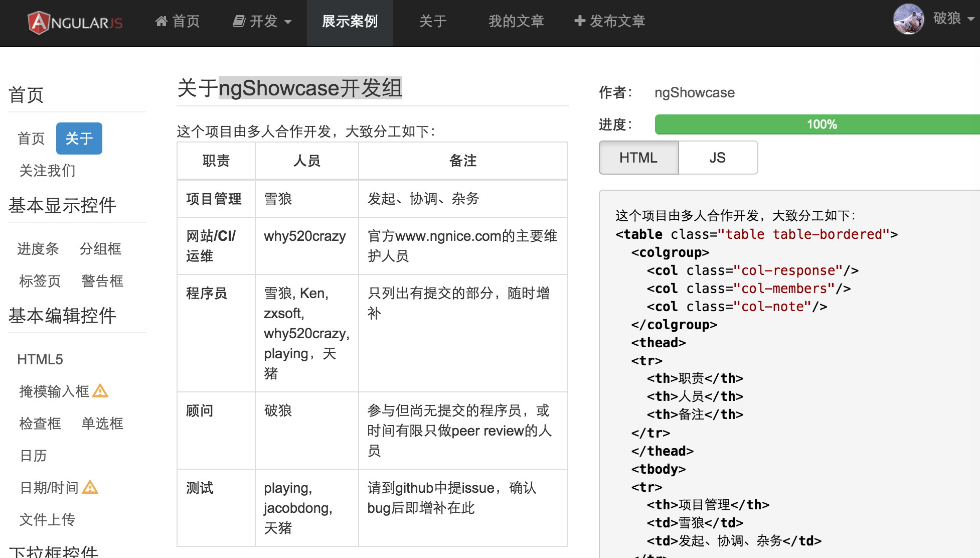Click the 关于ngShowcase开发组 page title

pos(290,88)
